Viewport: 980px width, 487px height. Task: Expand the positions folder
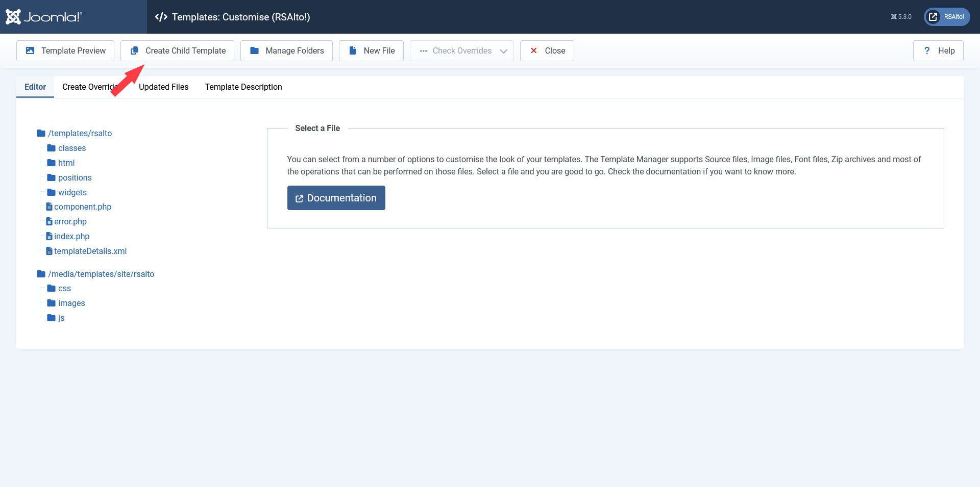(x=75, y=177)
